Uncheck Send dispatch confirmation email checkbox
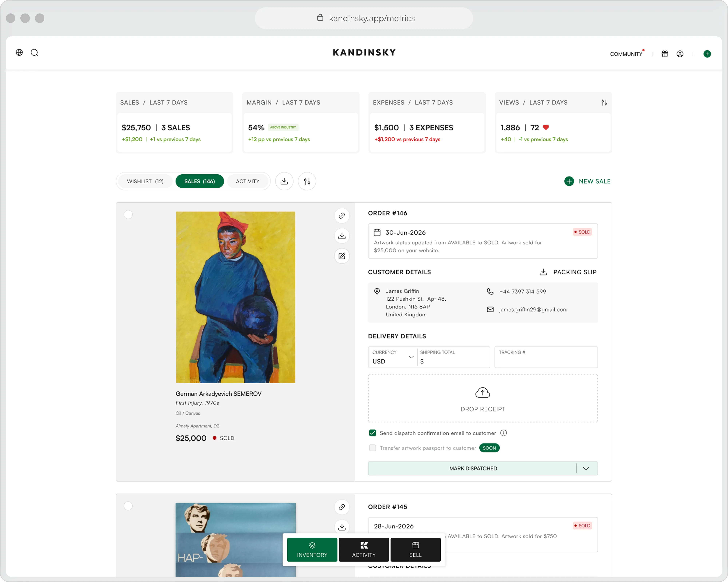Image resolution: width=728 pixels, height=582 pixels. point(372,433)
